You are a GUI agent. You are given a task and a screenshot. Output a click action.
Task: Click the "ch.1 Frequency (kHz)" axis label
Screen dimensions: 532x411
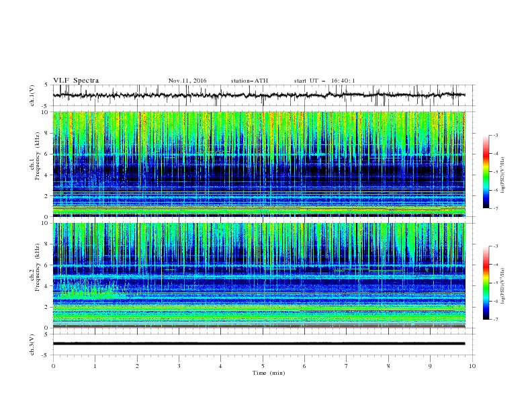tap(36, 156)
